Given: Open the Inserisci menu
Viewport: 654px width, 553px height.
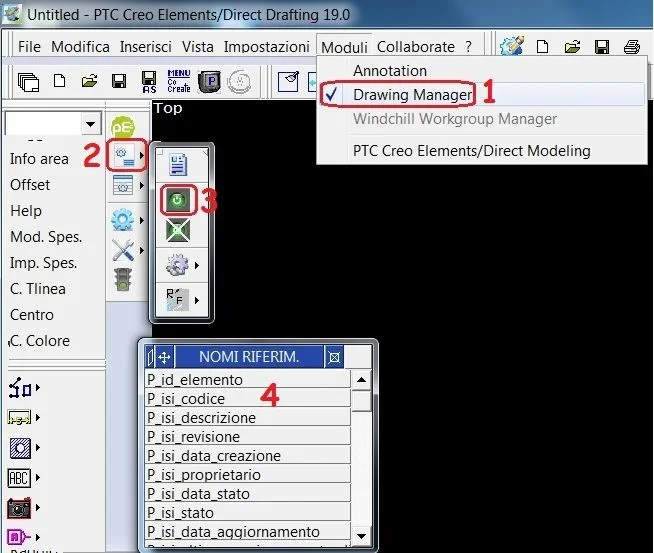Looking at the screenshot, I should click(x=146, y=47).
